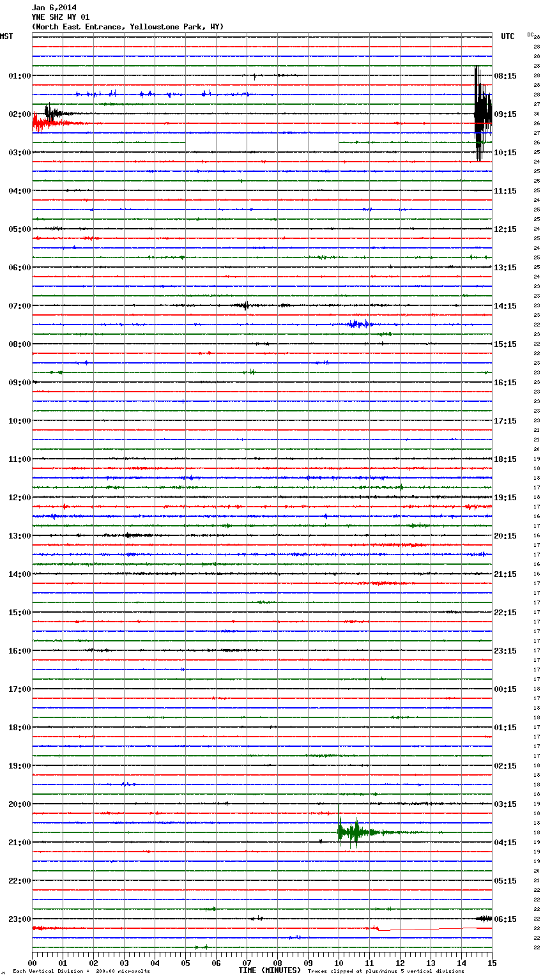
Task: Click the 'TIME (MINUTES)' axis title
Action: pyautogui.click(x=270, y=970)
